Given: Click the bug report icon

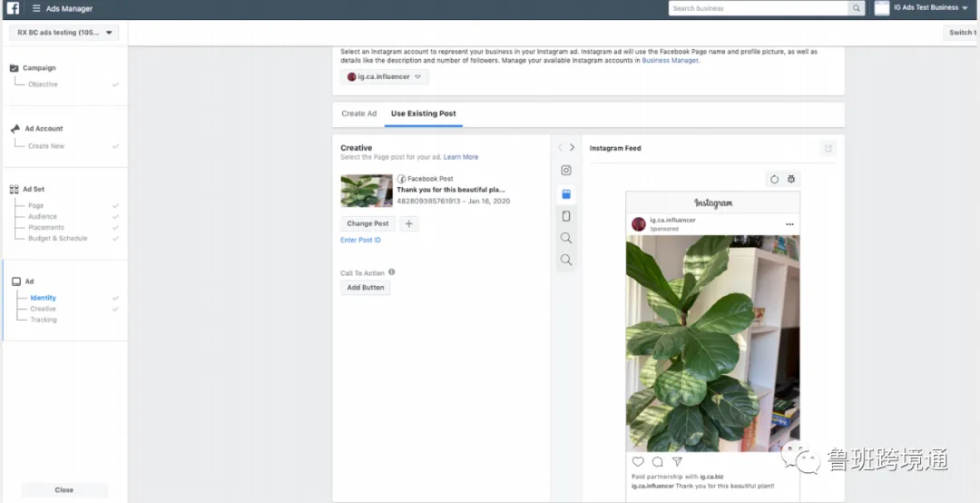Looking at the screenshot, I should tap(791, 180).
